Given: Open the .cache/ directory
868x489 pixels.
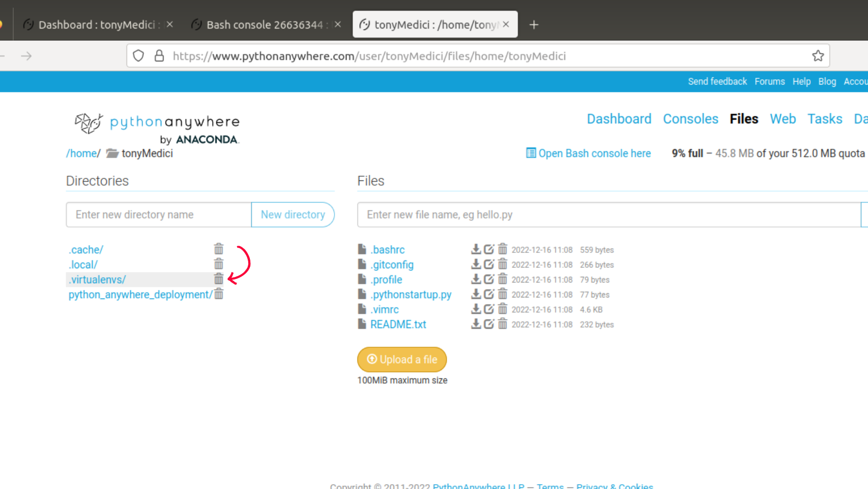Looking at the screenshot, I should click(x=86, y=249).
